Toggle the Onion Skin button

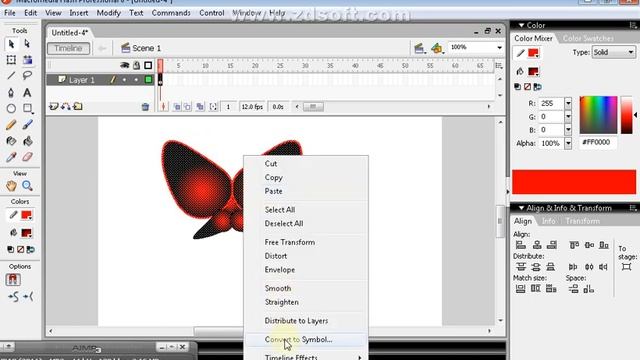click(177, 107)
